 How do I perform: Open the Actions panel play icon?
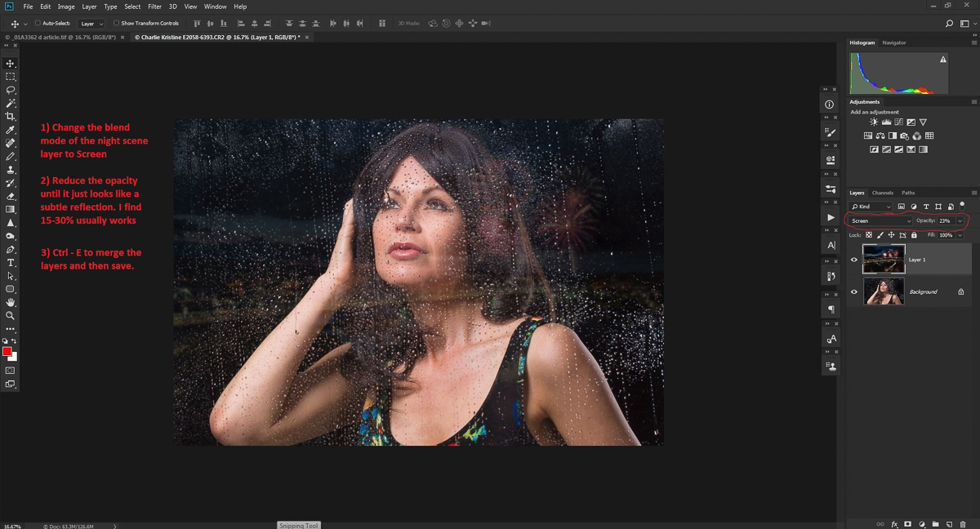(831, 218)
